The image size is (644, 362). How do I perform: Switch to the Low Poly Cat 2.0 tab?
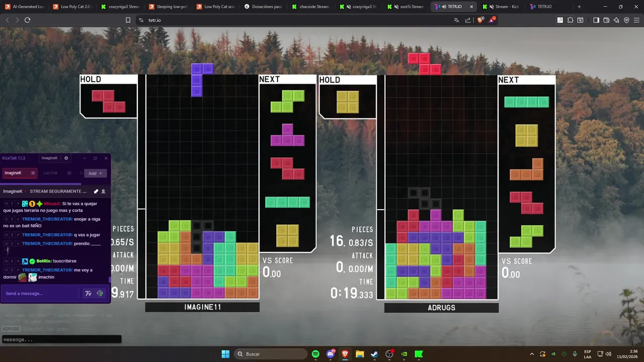[72, 7]
